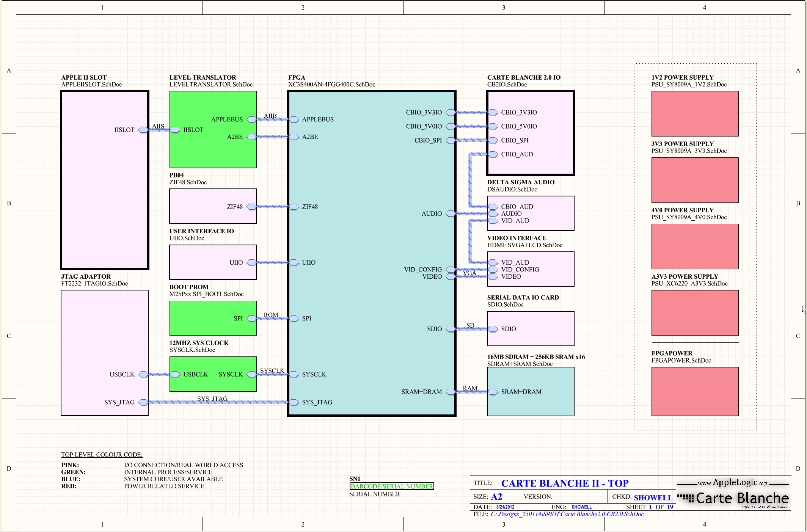Select the 16MB SDRAM + 256KB SRAM block
The width and height of the screenshot is (807, 532).
pos(531,392)
